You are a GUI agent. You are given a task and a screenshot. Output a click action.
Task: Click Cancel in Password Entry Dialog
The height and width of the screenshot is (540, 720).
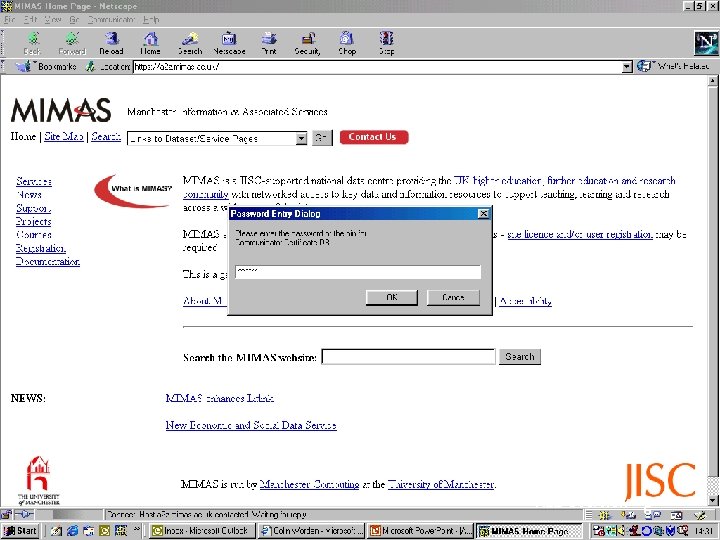pyautogui.click(x=453, y=297)
